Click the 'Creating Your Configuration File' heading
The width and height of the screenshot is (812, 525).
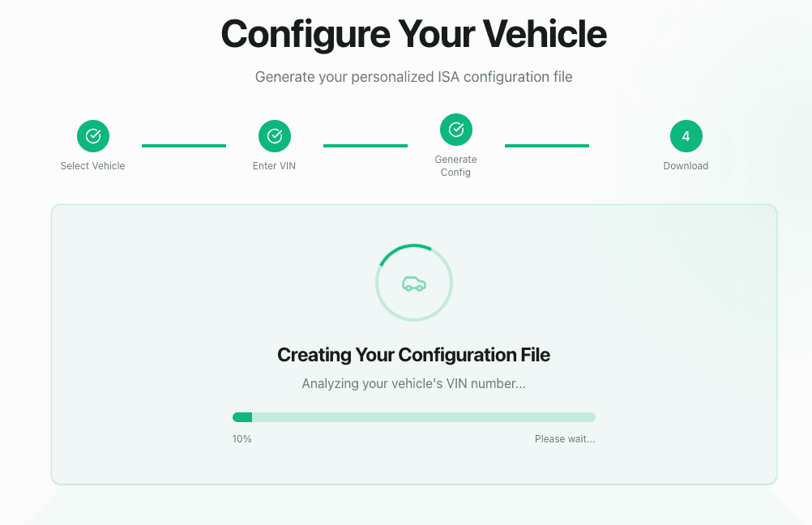[x=414, y=355]
